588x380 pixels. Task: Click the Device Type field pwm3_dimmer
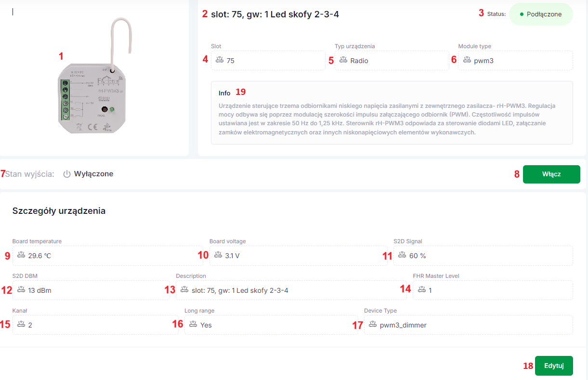[x=469, y=325]
